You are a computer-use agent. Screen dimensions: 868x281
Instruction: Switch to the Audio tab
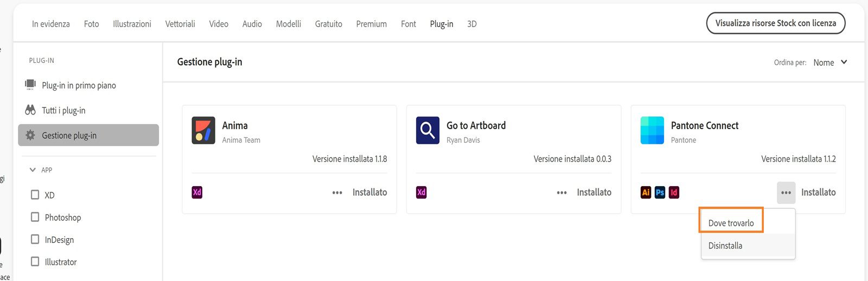point(252,24)
